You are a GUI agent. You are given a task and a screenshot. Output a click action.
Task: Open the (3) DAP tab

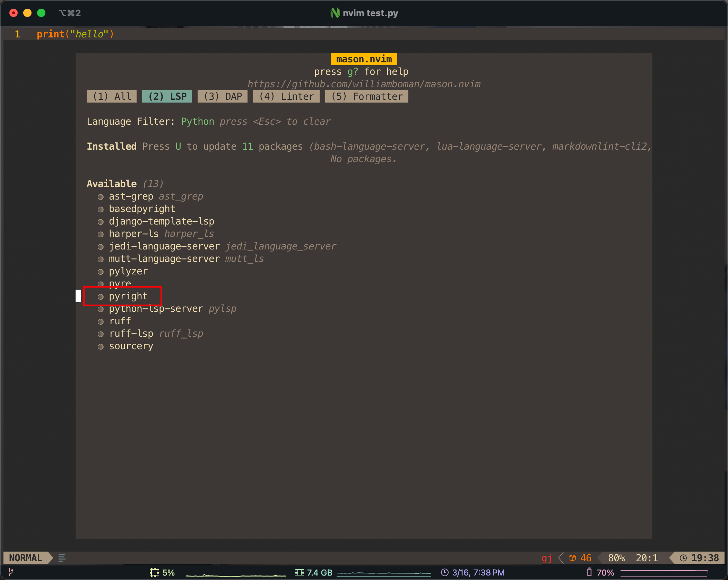[223, 96]
